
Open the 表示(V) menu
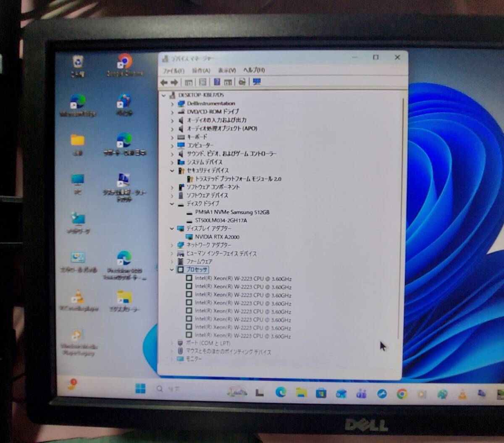click(x=227, y=70)
